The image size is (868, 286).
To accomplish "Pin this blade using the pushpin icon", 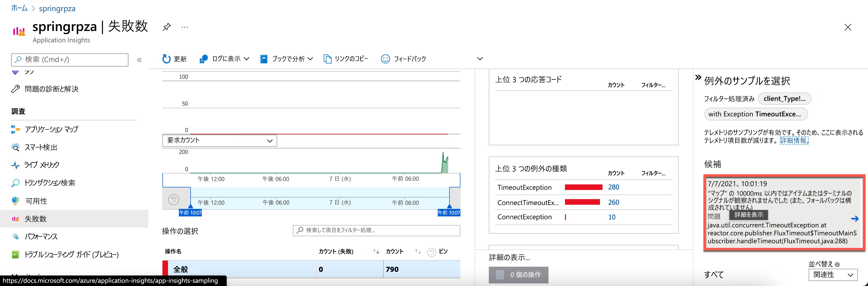I will tap(166, 27).
